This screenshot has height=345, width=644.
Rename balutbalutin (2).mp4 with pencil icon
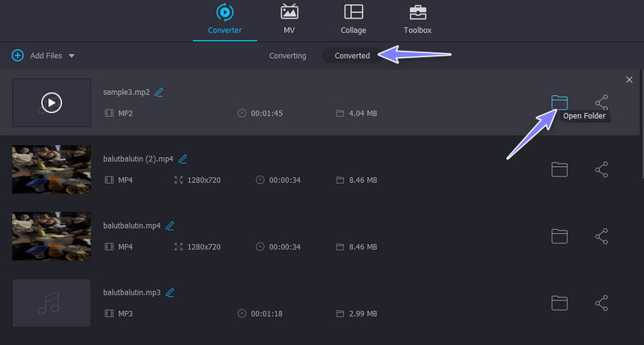(184, 160)
